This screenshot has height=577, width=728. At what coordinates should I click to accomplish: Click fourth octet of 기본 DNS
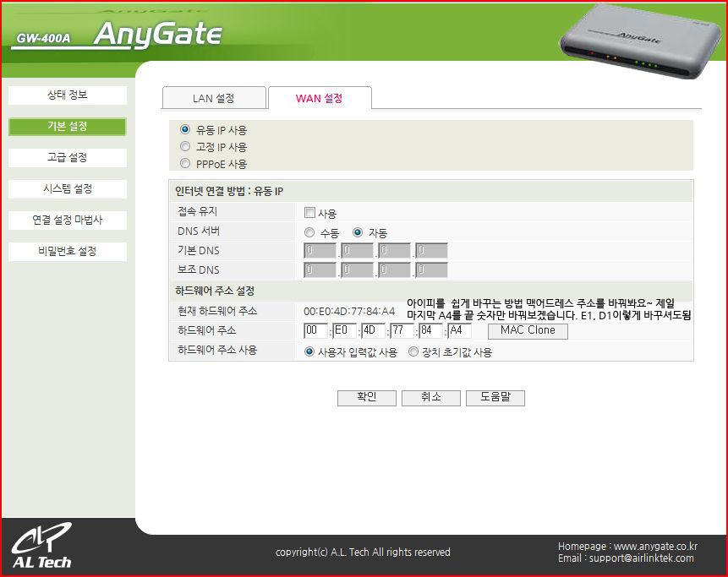tap(431, 250)
